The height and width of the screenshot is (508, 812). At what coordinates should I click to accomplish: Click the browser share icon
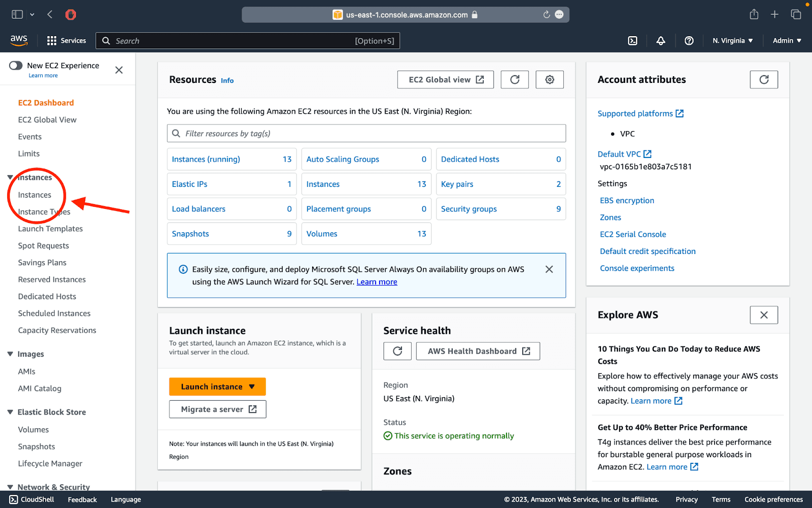point(754,15)
